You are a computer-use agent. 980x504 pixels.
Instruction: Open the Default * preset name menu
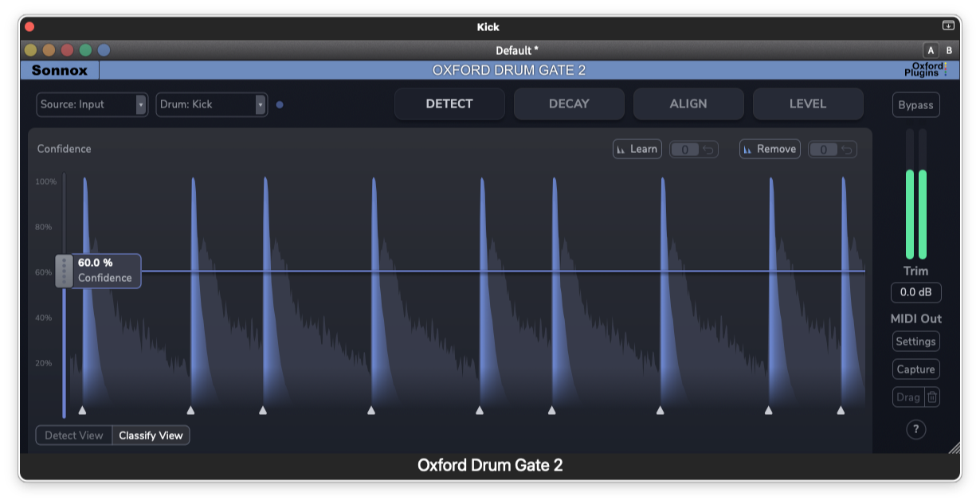tap(517, 50)
